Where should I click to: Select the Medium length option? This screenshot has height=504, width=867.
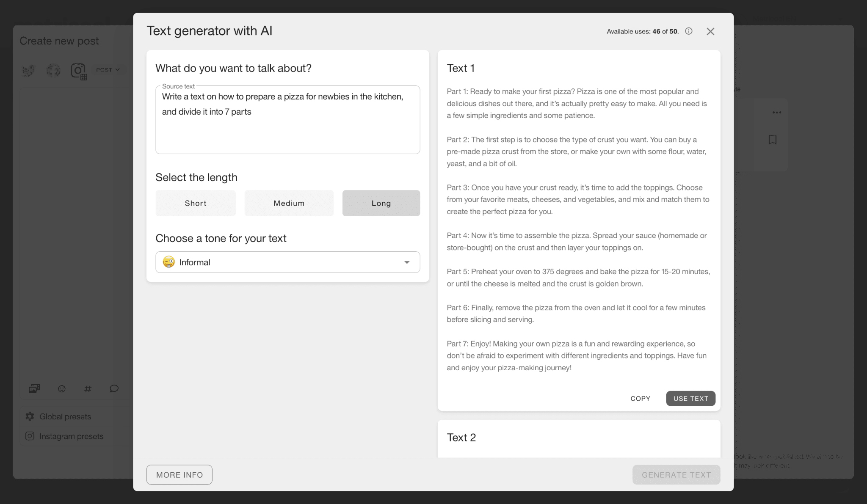(288, 203)
